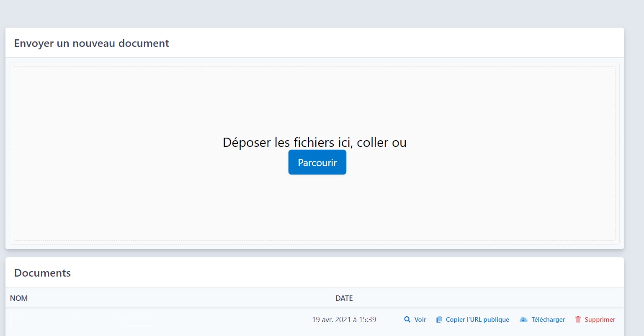Screen dimensions: 644x336
Task: Select the 'Copier l'URL publique' link text
Action: [477, 320]
